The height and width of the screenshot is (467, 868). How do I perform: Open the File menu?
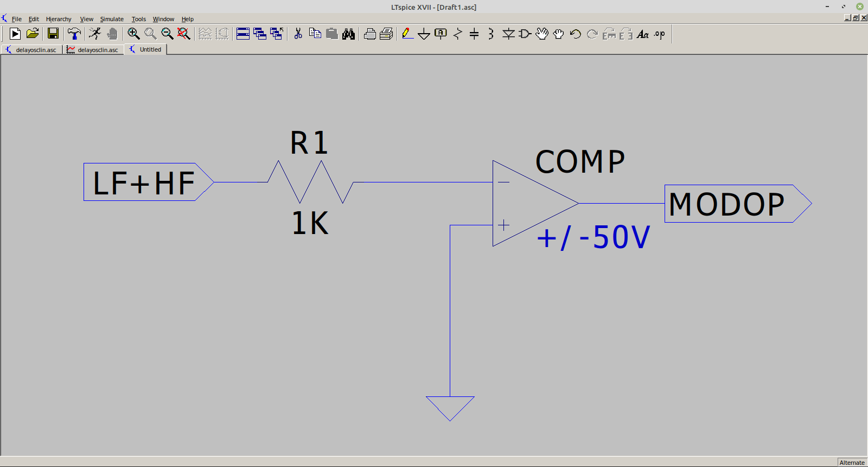tap(17, 19)
